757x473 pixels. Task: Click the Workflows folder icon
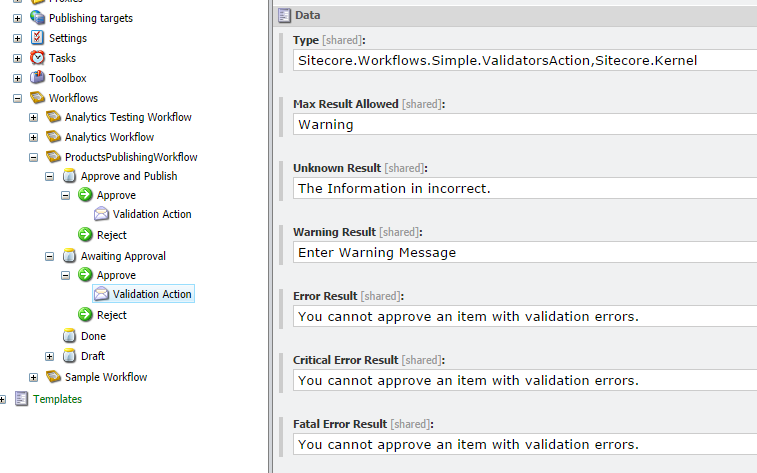tap(37, 97)
